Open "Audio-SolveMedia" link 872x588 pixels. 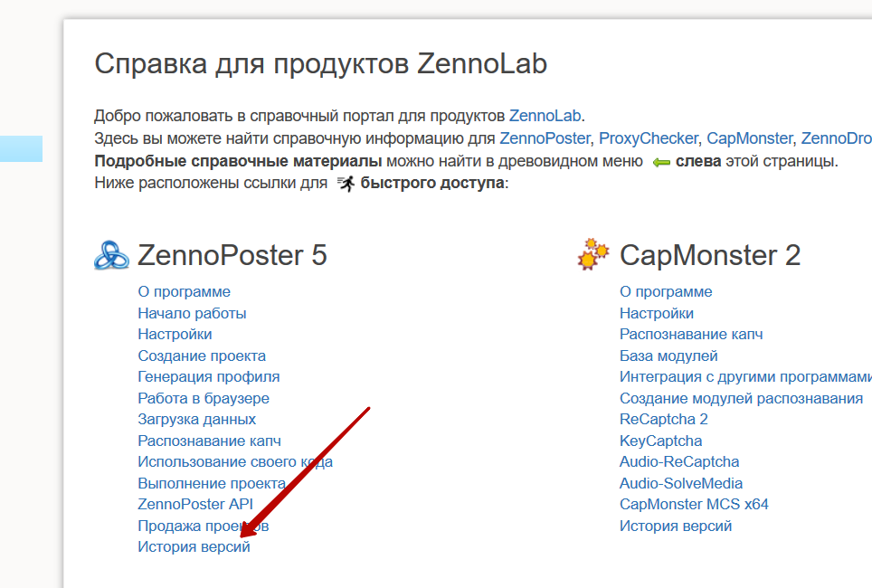681,483
